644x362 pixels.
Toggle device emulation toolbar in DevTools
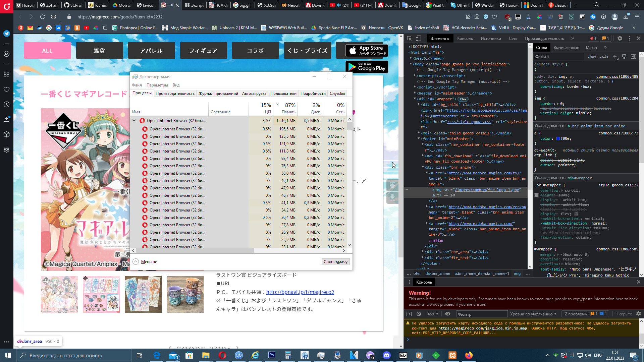click(x=418, y=39)
